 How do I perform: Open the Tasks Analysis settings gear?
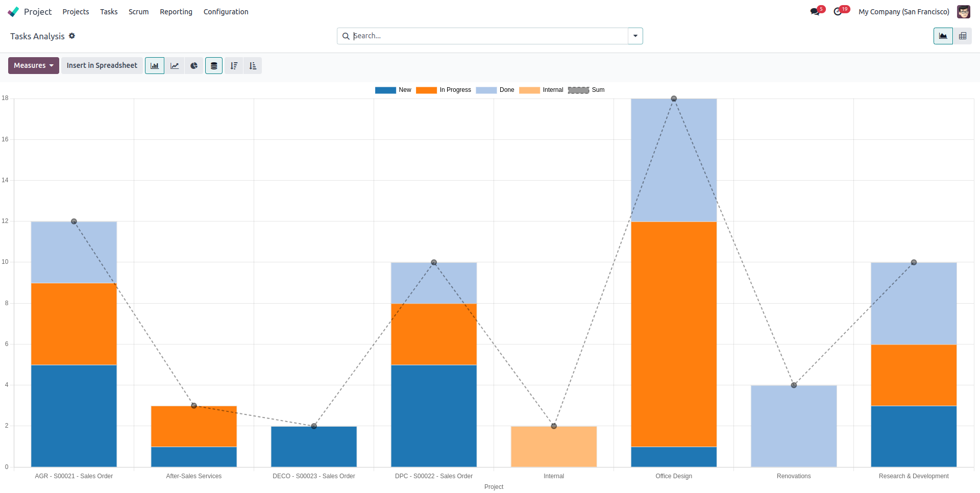(72, 36)
